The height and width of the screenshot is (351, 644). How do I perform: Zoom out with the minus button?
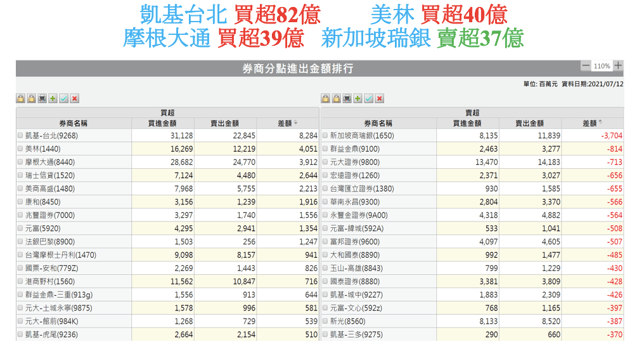[x=586, y=66]
